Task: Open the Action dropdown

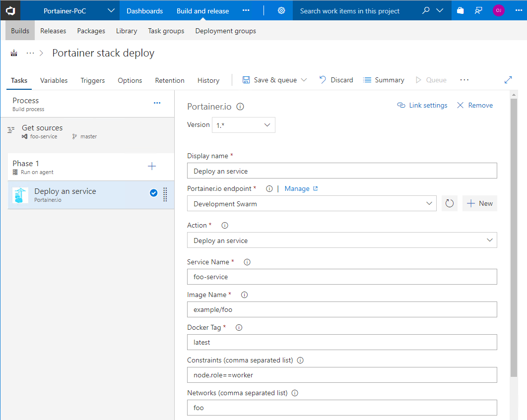Action: (342, 240)
